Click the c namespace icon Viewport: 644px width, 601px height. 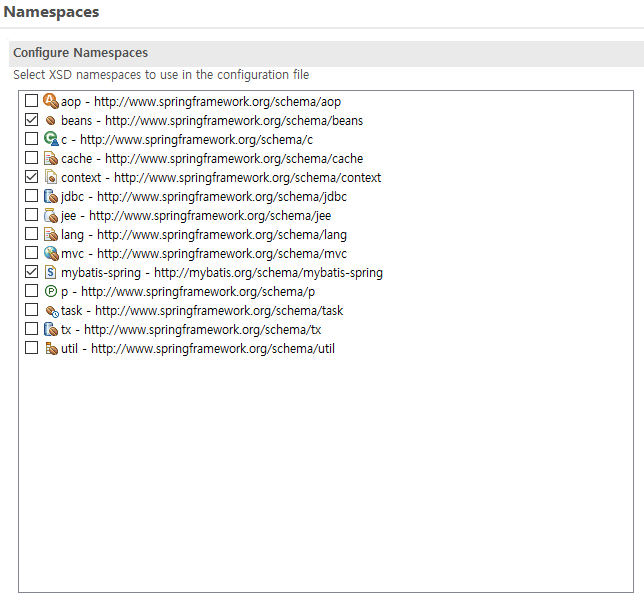pos(51,139)
